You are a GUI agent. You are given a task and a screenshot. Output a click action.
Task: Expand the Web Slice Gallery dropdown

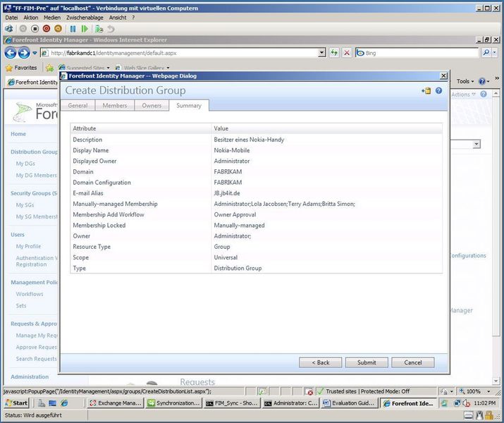click(x=168, y=68)
